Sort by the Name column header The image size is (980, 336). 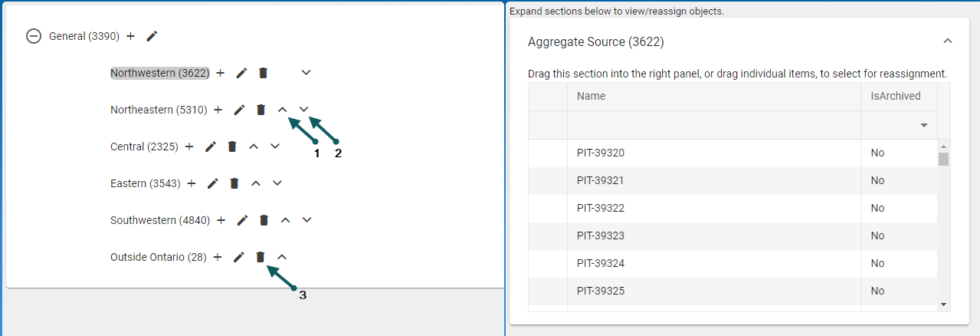592,96
